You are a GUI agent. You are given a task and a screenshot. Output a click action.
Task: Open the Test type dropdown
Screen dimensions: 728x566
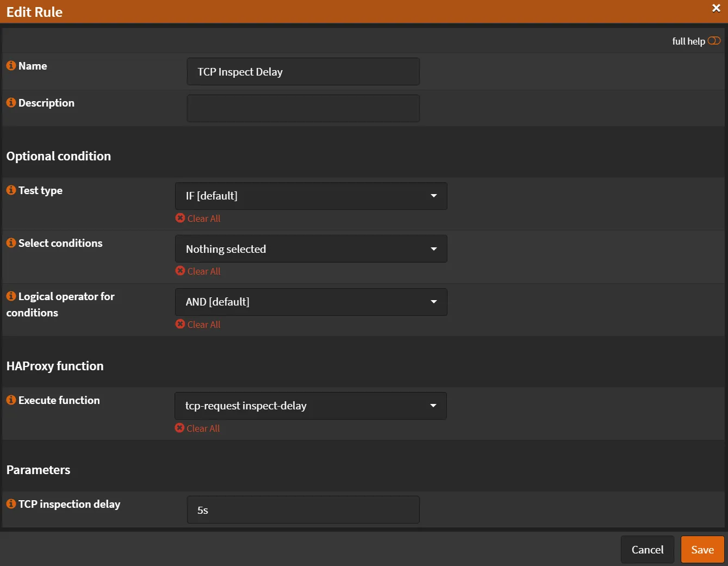[311, 196]
